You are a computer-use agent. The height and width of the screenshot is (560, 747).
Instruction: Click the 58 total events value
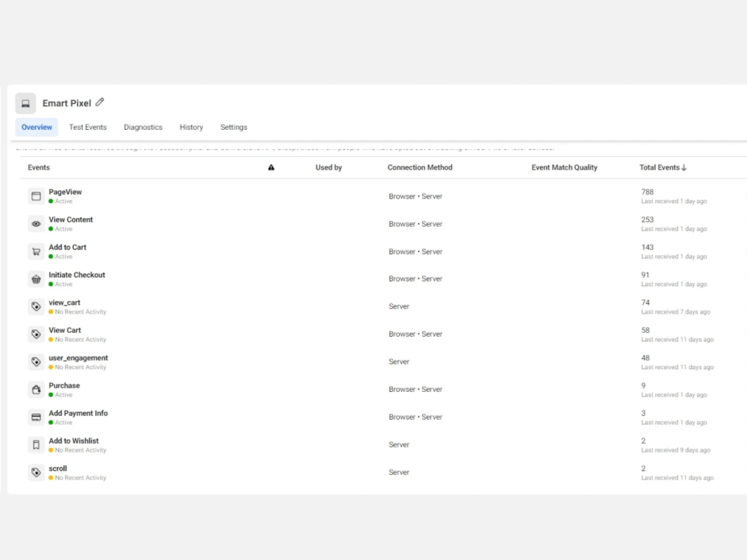(645, 330)
